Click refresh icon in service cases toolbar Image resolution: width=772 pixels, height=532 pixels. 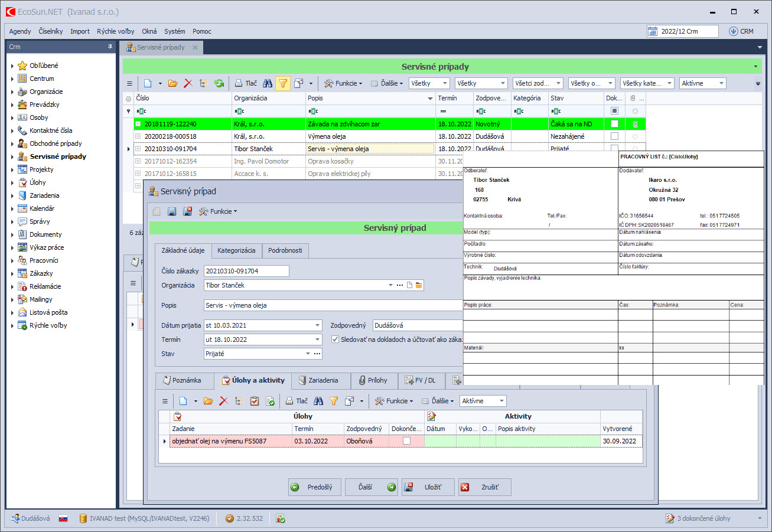219,84
